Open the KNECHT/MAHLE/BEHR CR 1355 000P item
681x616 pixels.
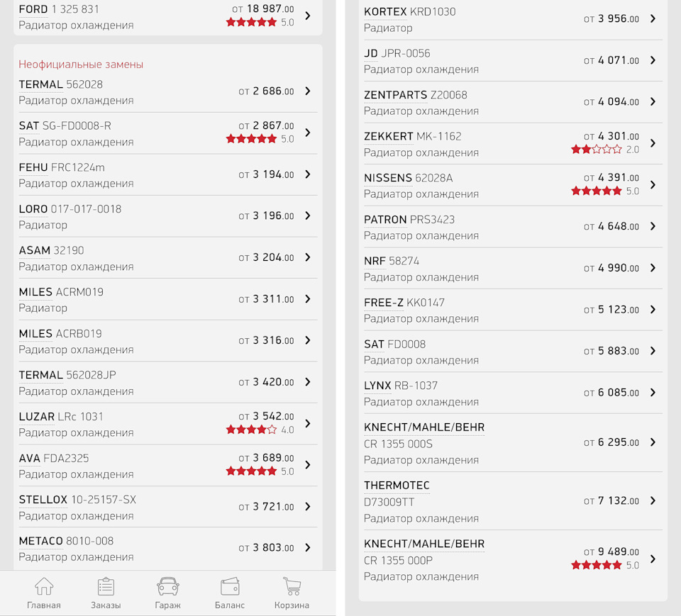(x=513, y=560)
